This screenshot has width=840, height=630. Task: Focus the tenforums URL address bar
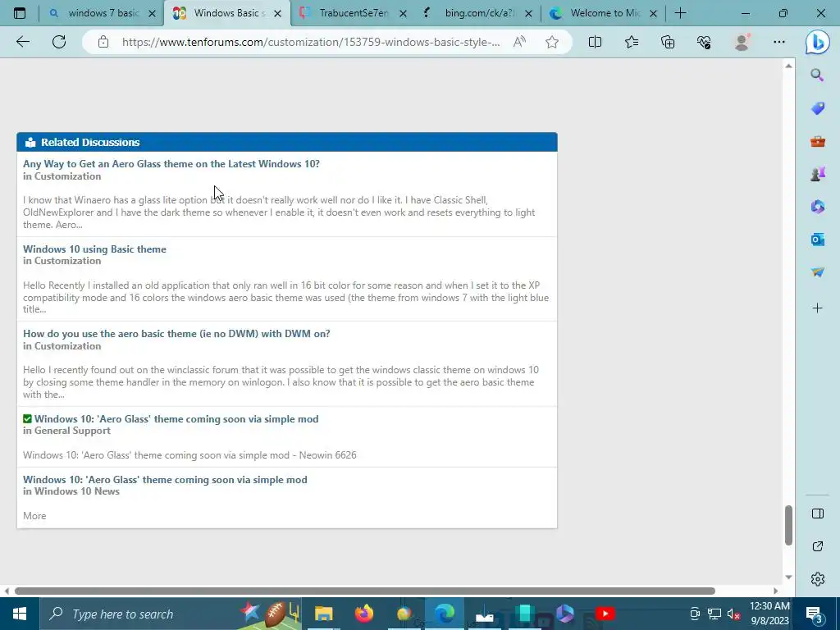tap(311, 42)
